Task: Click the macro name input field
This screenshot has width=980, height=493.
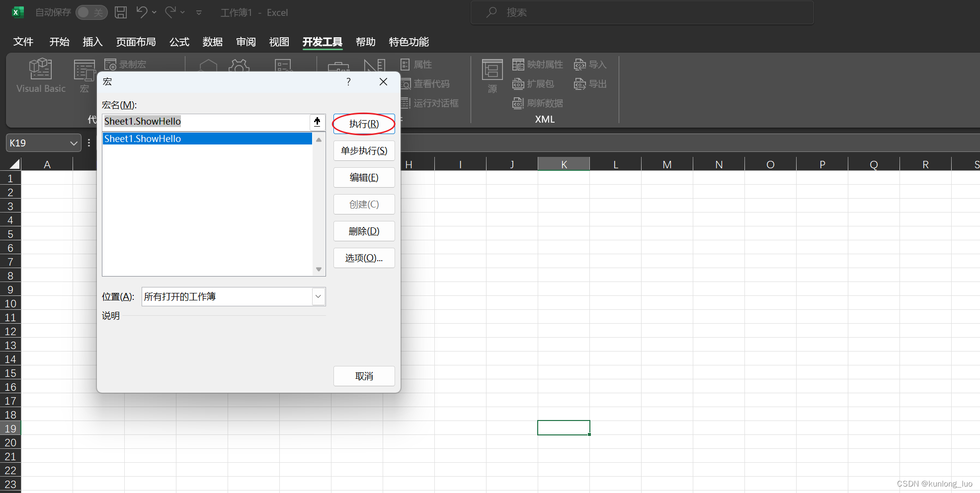Action: click(x=206, y=122)
